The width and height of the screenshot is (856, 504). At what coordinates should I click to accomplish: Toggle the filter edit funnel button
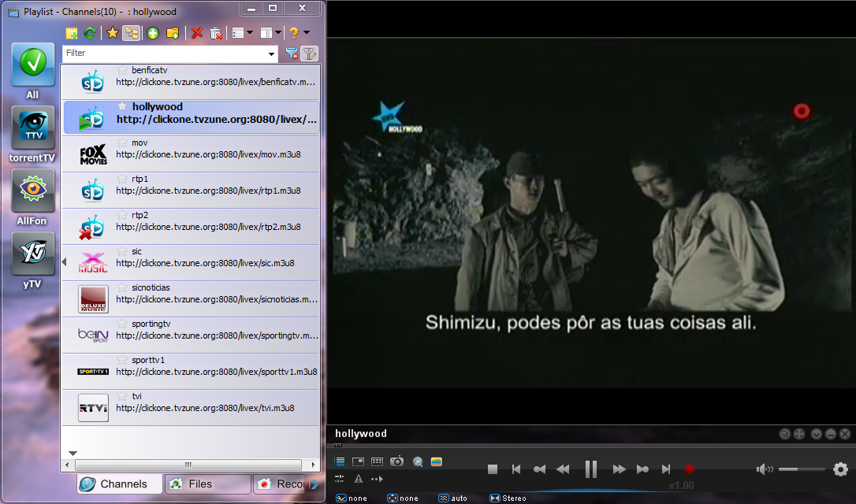310,54
